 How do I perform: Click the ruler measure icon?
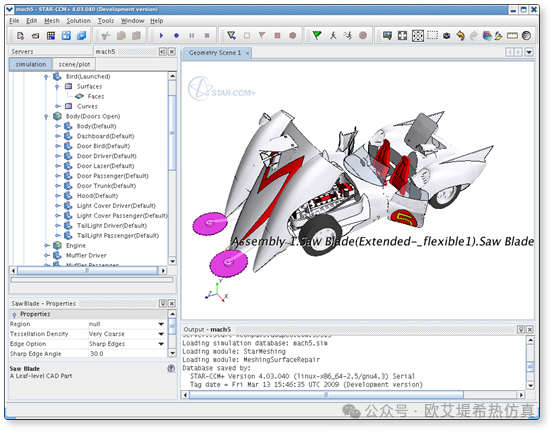(x=512, y=36)
